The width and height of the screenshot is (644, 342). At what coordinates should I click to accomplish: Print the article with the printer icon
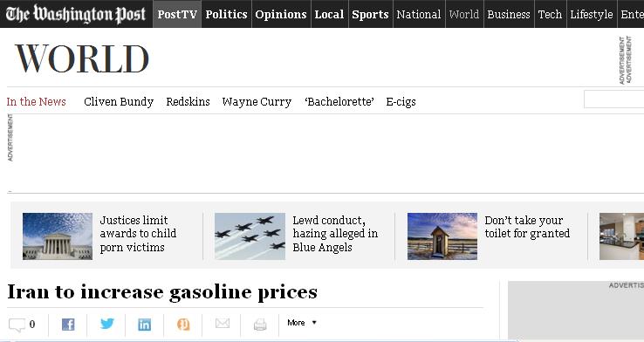pyautogui.click(x=260, y=325)
